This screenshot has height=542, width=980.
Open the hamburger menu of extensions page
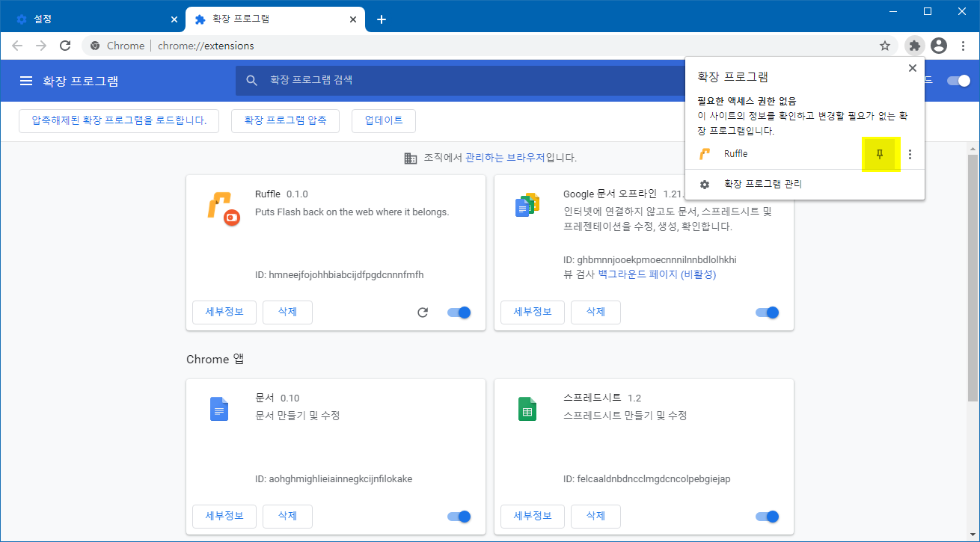coord(26,81)
